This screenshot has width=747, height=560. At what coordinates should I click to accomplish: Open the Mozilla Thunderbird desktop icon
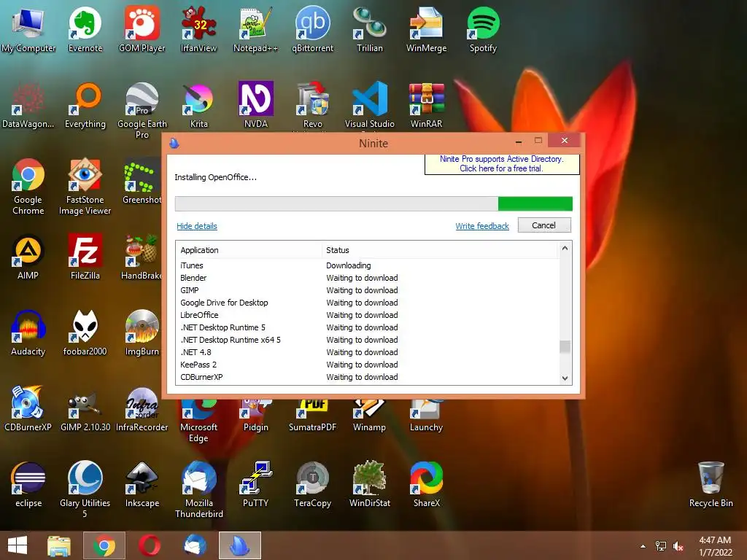click(x=198, y=489)
